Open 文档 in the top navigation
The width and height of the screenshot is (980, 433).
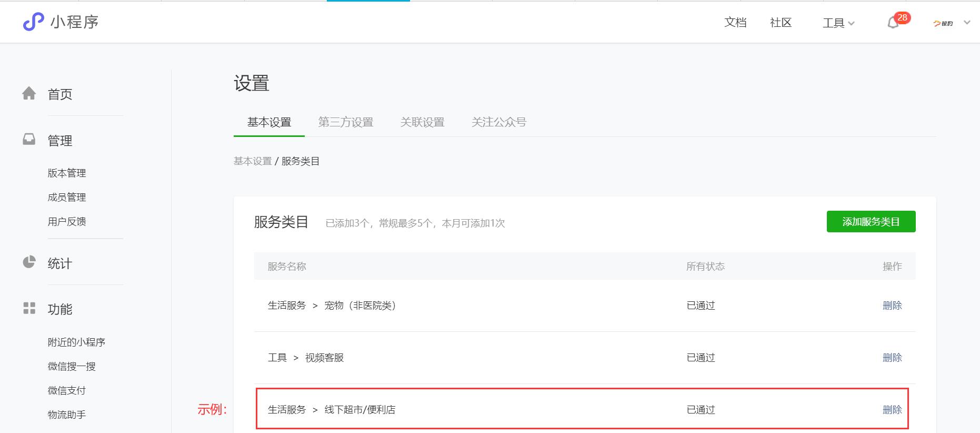[735, 23]
